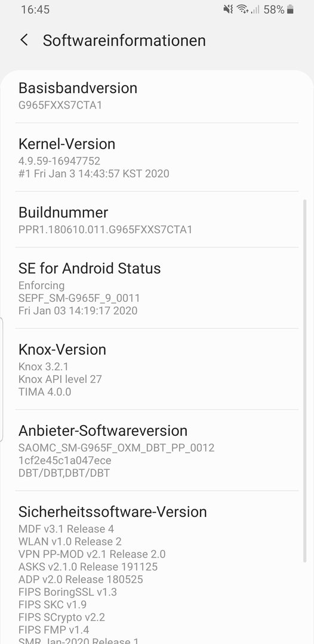Image resolution: width=314 pixels, height=644 pixels.
Task: Open the Kernel-Version entry
Action: [x=157, y=157]
